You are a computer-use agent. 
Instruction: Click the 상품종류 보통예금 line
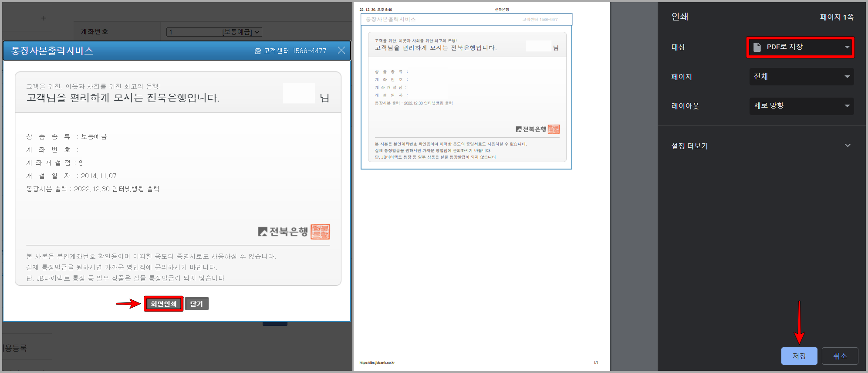67,136
